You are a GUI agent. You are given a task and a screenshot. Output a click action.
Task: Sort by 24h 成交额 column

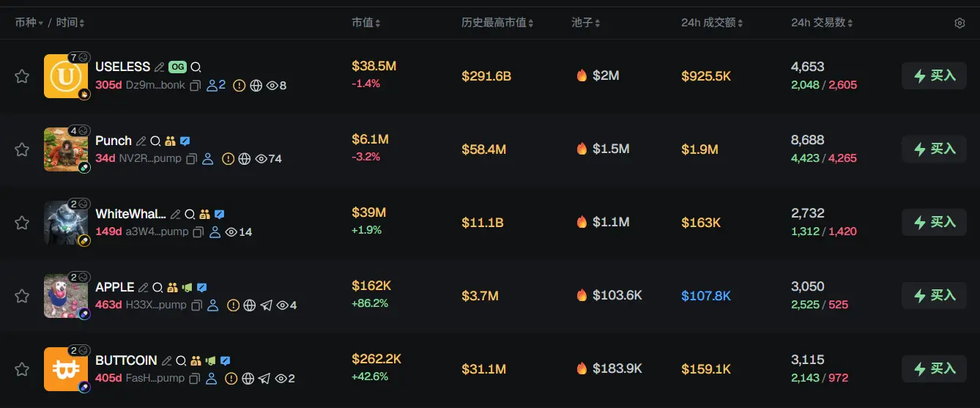712,23
